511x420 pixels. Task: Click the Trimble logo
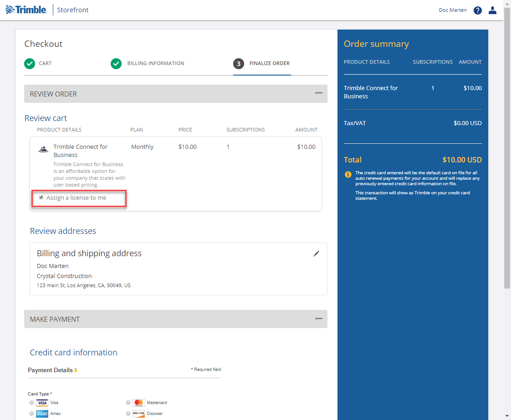[x=26, y=10]
